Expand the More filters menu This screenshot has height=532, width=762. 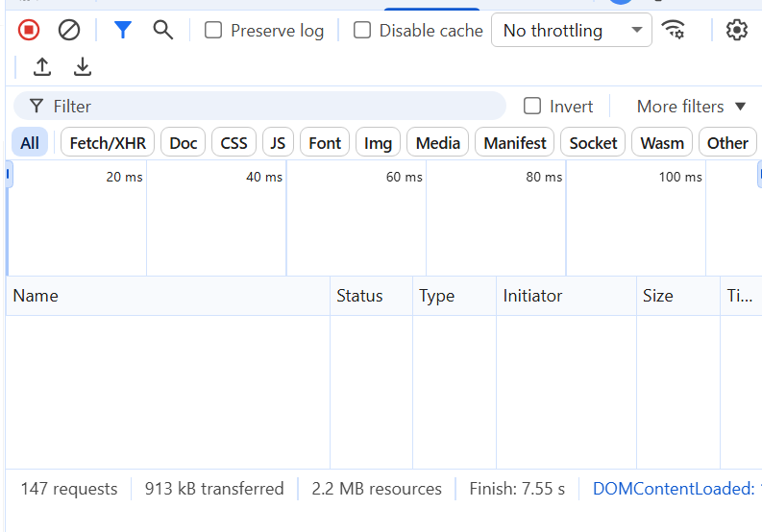pos(691,106)
